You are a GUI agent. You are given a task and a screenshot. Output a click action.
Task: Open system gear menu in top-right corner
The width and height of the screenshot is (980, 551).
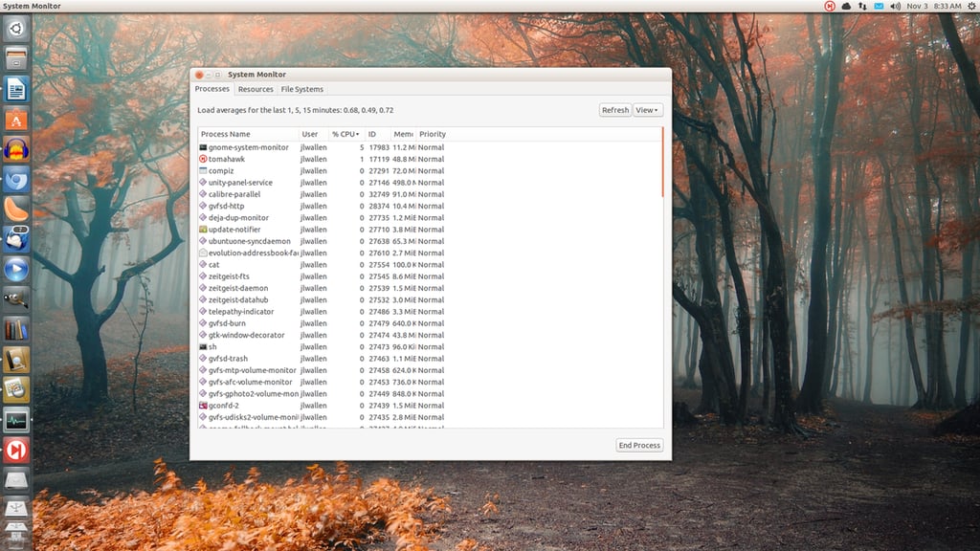(x=972, y=6)
